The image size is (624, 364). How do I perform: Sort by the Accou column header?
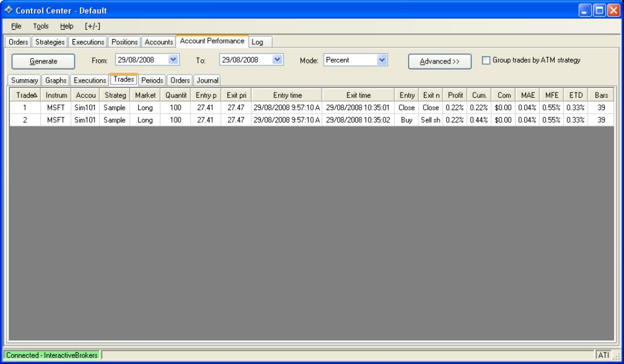point(86,96)
